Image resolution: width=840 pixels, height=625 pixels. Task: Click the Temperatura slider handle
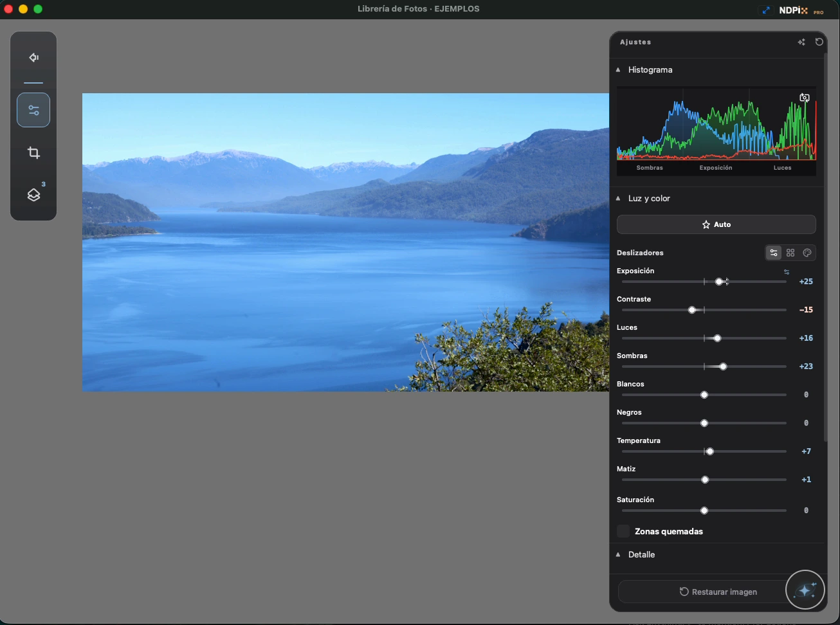pos(710,451)
